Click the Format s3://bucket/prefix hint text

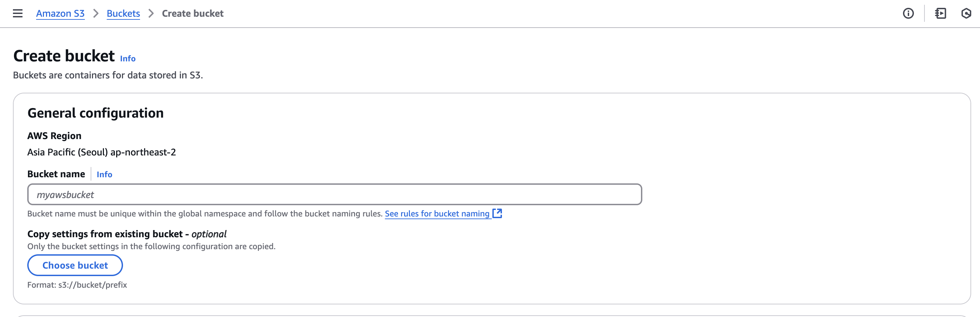77,285
